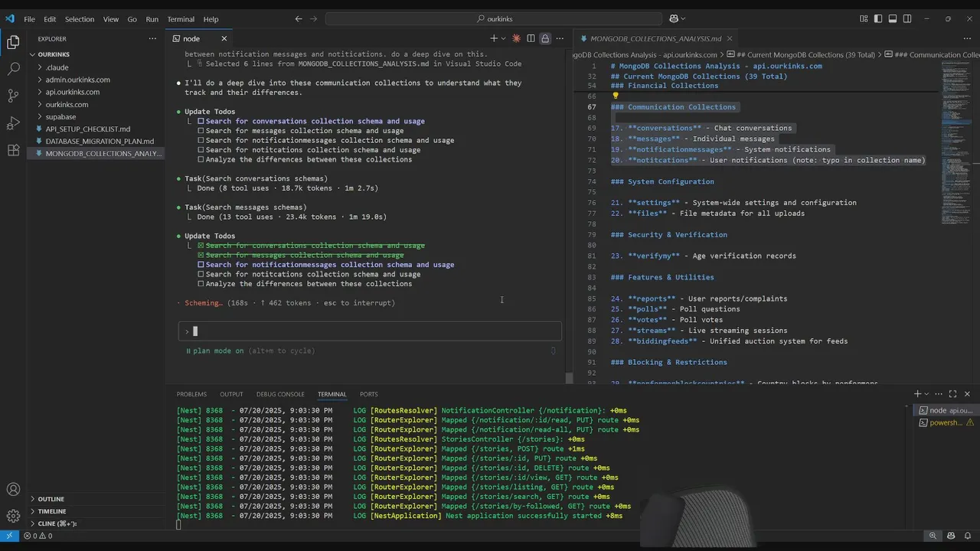This screenshot has width=980, height=551.
Task: Open the Explorer view in activity bar
Action: 13,42
